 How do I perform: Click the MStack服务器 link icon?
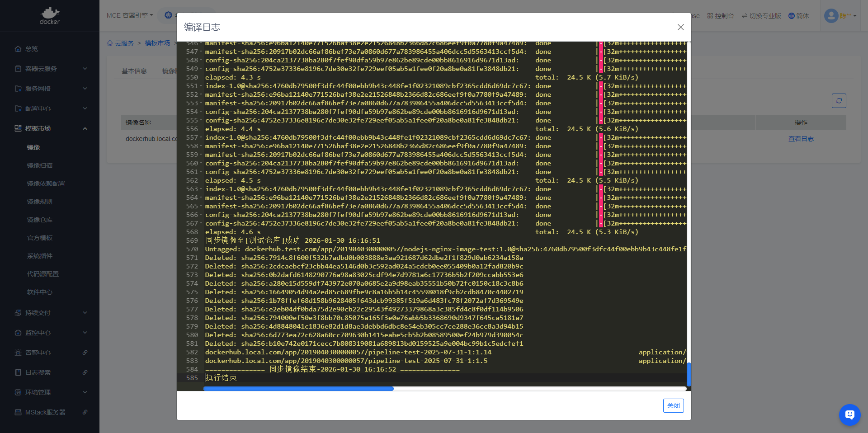pyautogui.click(x=85, y=412)
